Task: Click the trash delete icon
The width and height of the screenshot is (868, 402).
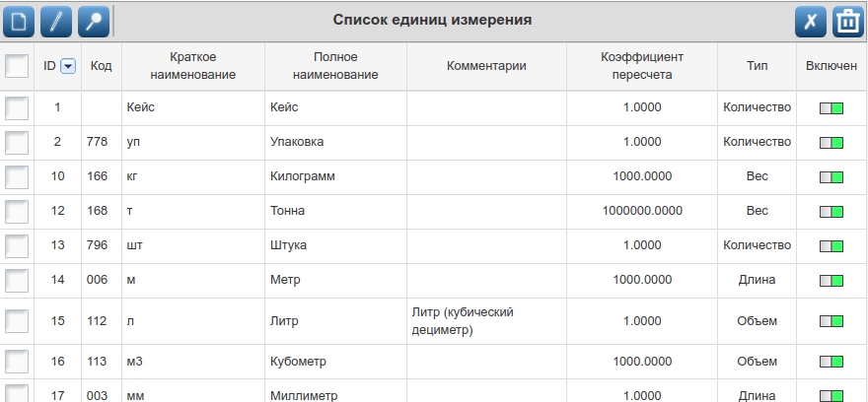Action: 847,21
